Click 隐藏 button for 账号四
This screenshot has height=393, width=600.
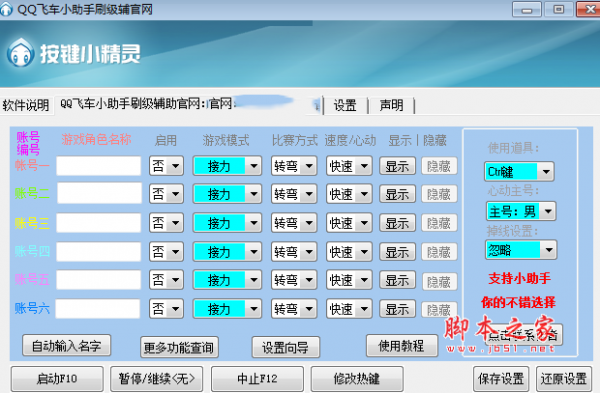click(x=439, y=252)
